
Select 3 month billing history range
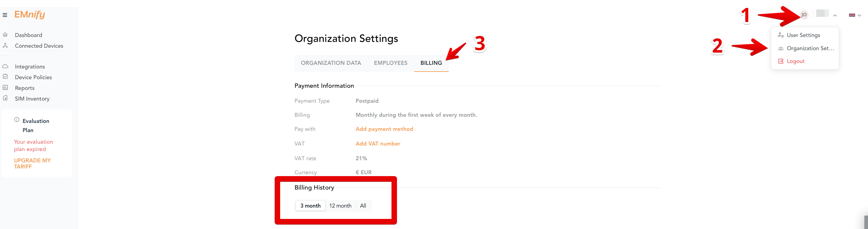[x=310, y=206]
